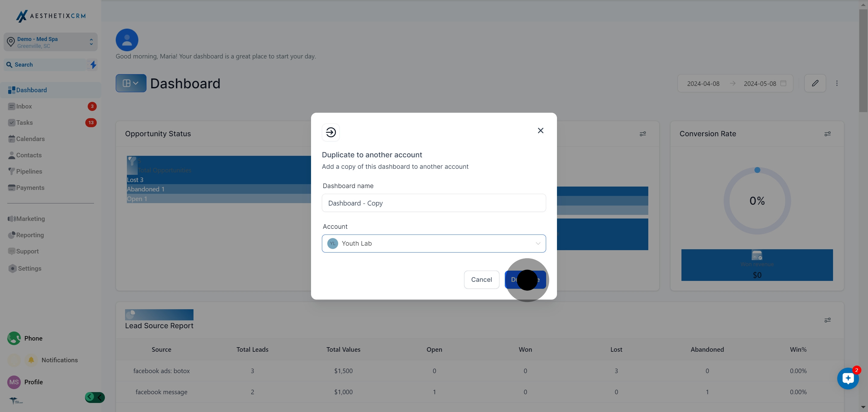The image size is (868, 412).
Task: Open the date range picker calendar
Action: 783,83
